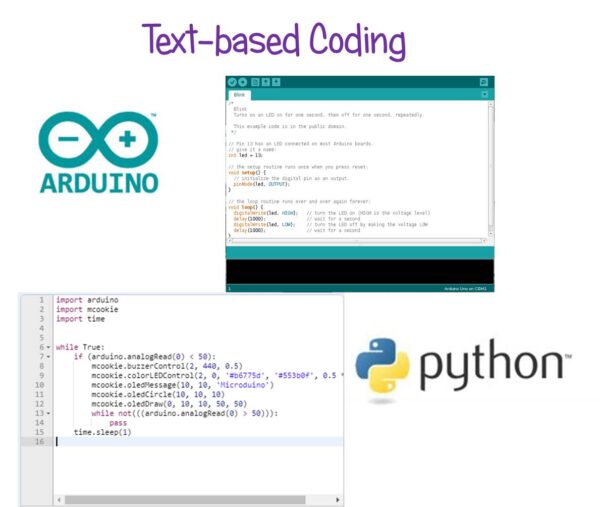Click the 'if (arduino.analogRead(0) < 50):' line
The width and height of the screenshot is (600, 507).
145,357
